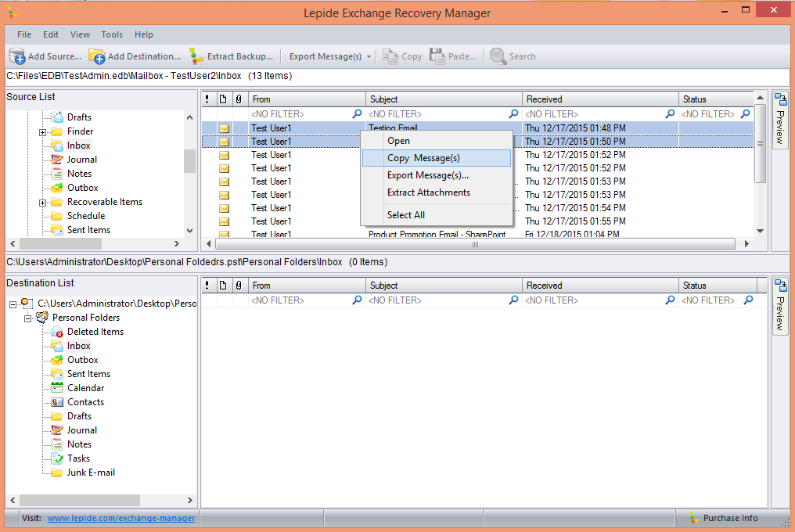Open Search using the magnifier toolbar icon

coord(498,56)
